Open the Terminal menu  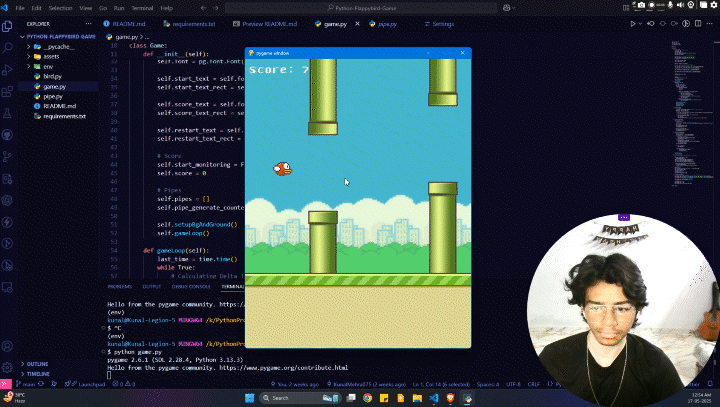click(142, 8)
